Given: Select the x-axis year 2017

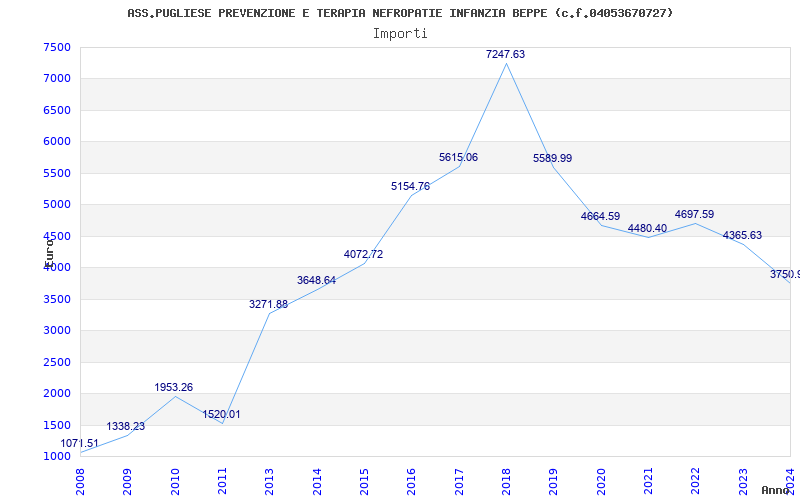Looking at the screenshot, I should point(459,482).
